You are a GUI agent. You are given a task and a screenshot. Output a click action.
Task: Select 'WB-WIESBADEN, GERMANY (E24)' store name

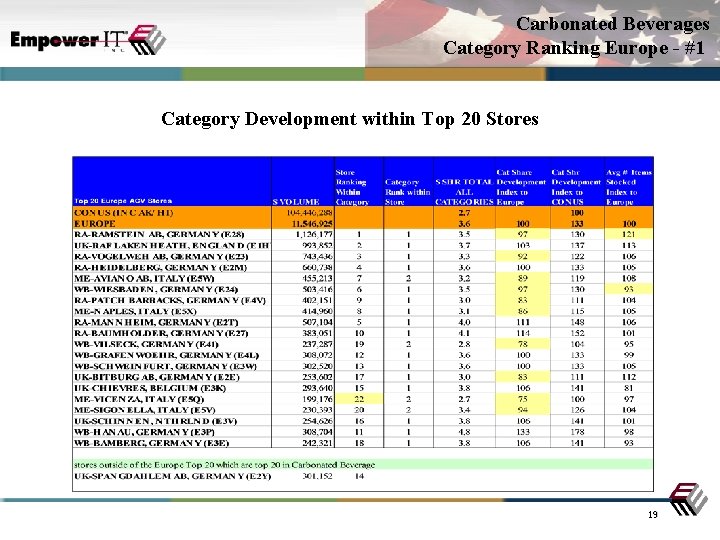[156, 290]
